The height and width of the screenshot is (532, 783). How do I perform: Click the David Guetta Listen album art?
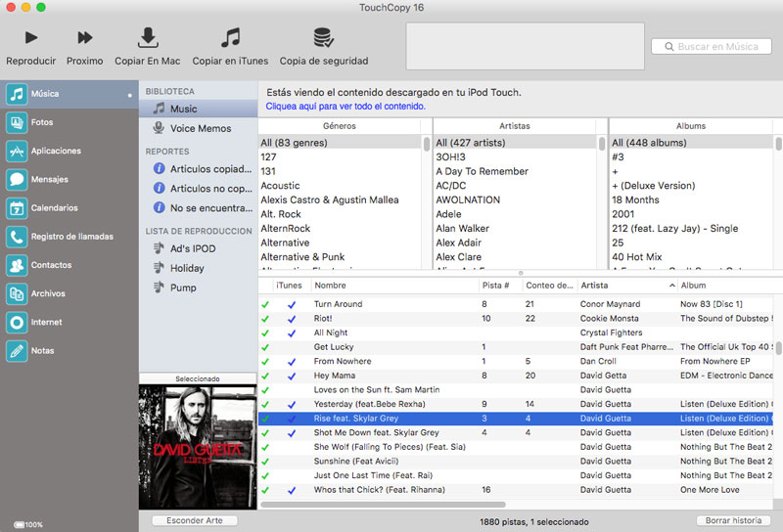[198, 447]
